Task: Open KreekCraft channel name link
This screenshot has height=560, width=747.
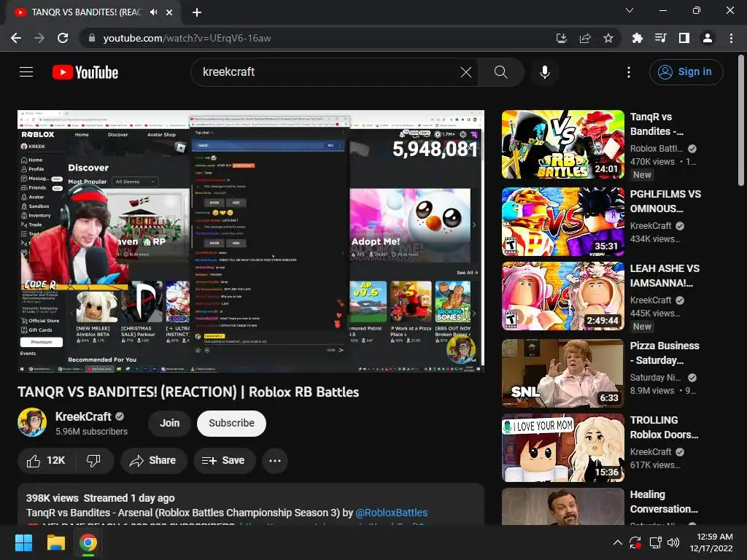Action: (x=83, y=416)
